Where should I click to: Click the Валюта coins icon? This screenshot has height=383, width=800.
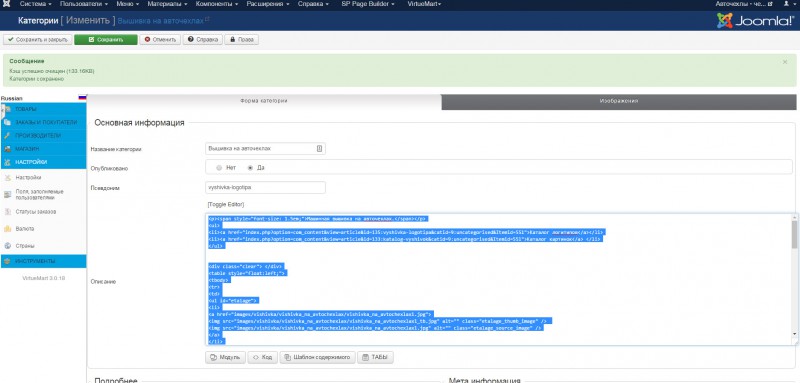tap(7, 228)
